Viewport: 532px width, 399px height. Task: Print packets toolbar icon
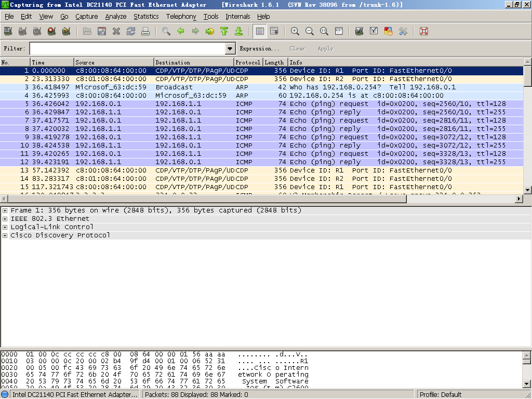(x=145, y=31)
